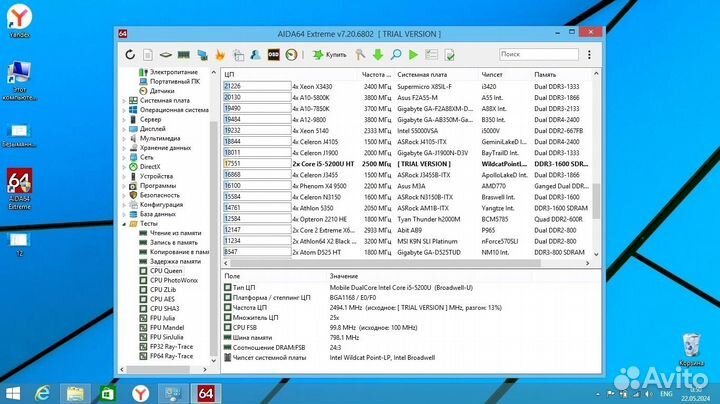Open the magnifier search icon
The height and width of the screenshot is (404, 720).
click(x=395, y=55)
